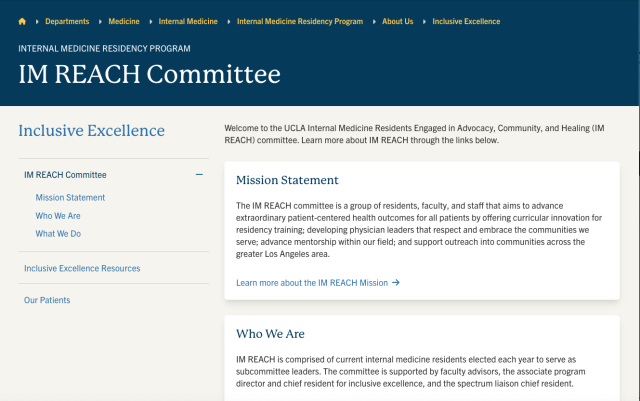640x401 pixels.
Task: Open the Inclusive Excellence breadcrumb link
Action: (x=466, y=22)
